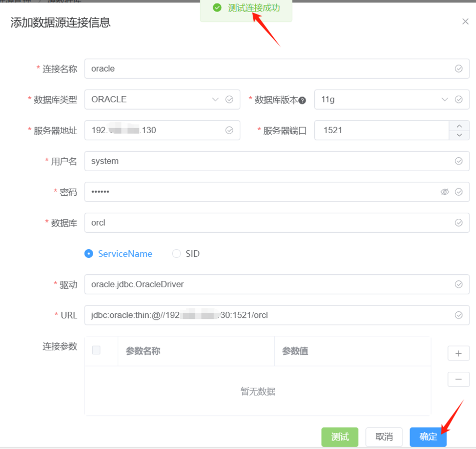Image resolution: width=476 pixels, height=449 pixels.
Task: Click validation check icon in connection name field
Action: pyautogui.click(x=458, y=69)
